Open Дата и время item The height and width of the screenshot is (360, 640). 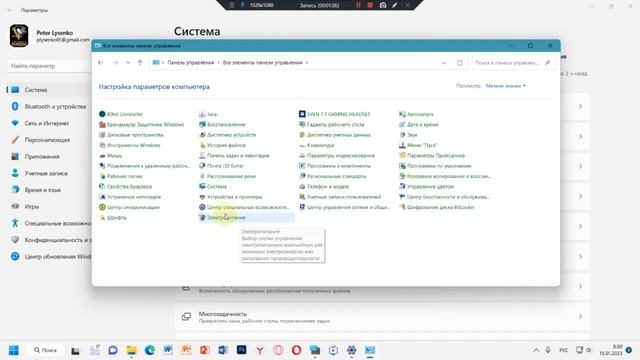[418, 124]
